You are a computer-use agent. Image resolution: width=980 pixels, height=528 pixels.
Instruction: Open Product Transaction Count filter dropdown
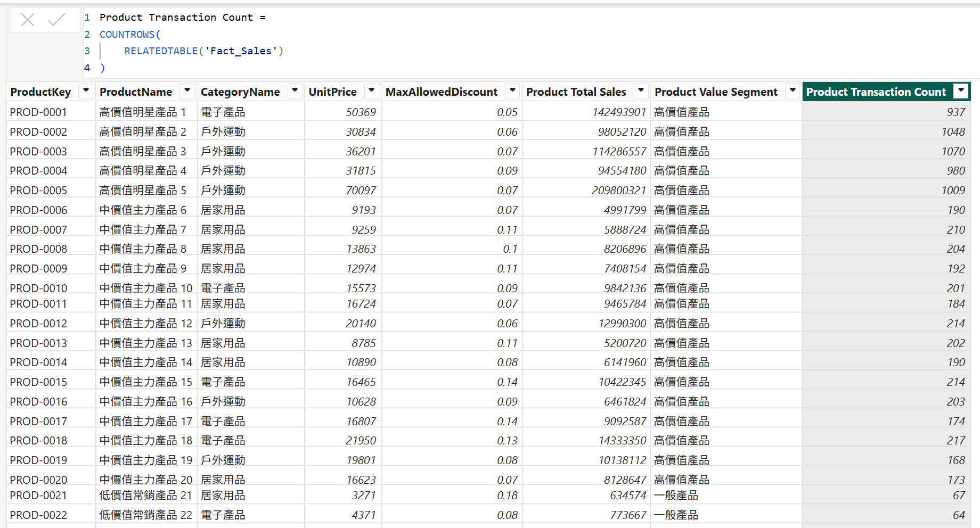coord(961,90)
